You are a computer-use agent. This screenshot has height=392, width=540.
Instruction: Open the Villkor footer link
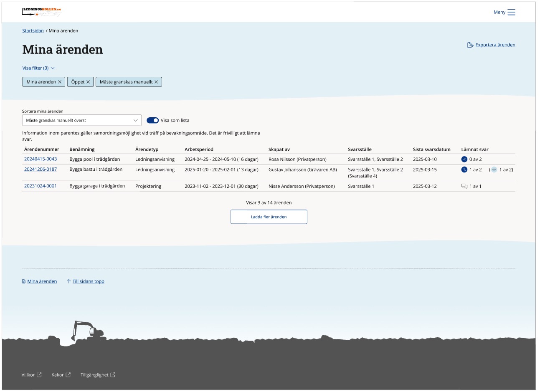tap(28, 375)
